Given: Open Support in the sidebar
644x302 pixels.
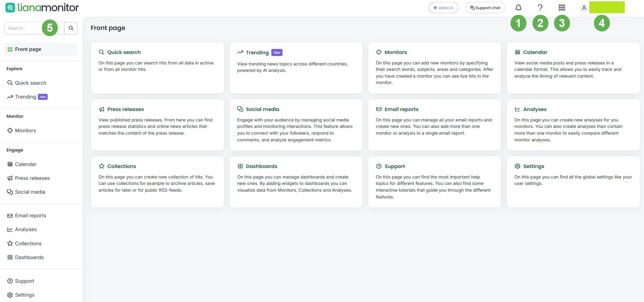Looking at the screenshot, I should pos(21,281).
